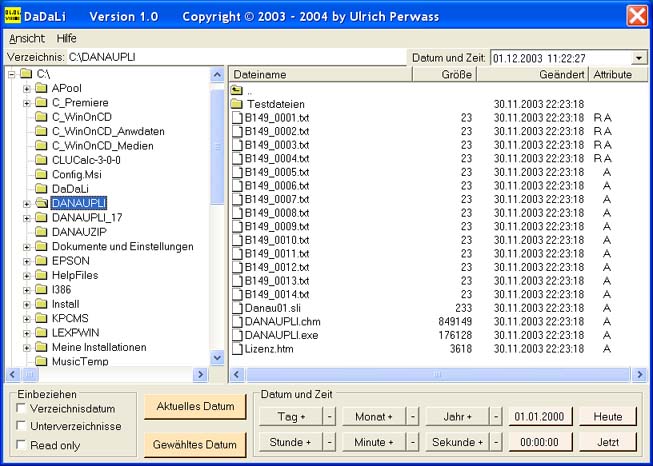Open the Hilfe menu
The height and width of the screenshot is (466, 653).
point(66,38)
